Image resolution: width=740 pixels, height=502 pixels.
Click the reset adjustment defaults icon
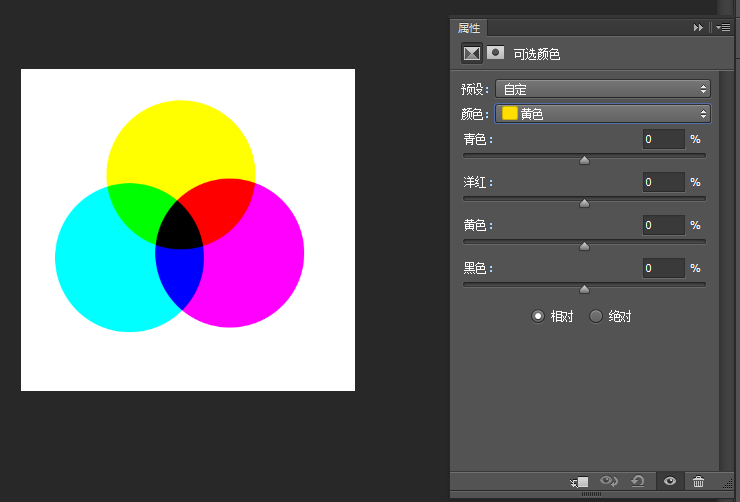tap(638, 481)
